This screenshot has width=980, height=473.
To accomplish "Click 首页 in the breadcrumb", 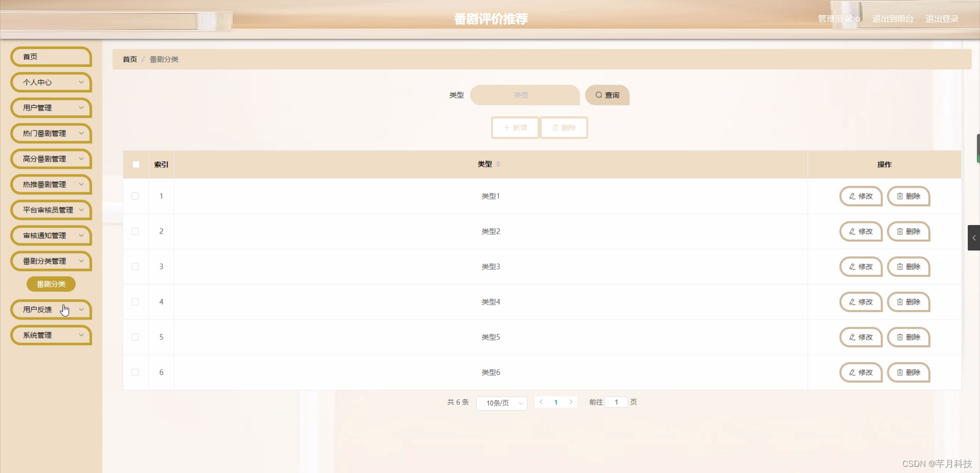I will 130,59.
